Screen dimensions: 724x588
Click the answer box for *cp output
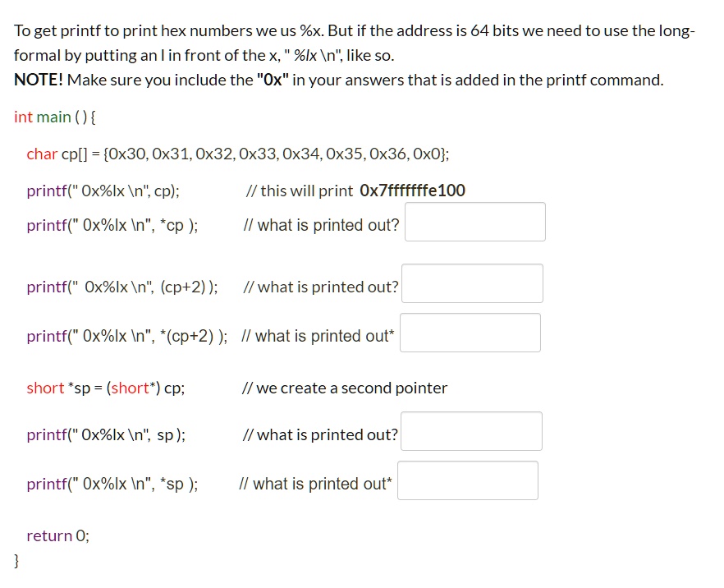coord(474,222)
